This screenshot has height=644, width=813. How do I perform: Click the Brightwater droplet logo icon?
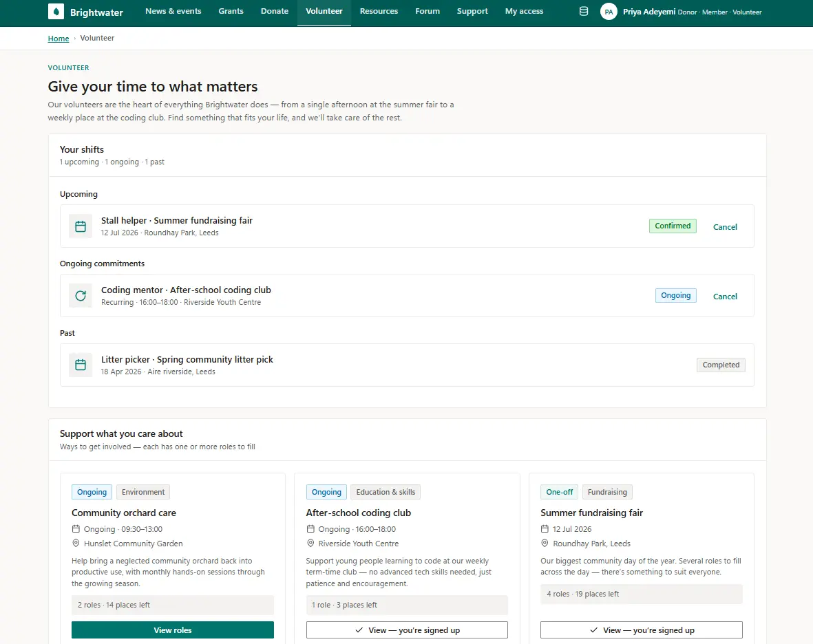[56, 12]
